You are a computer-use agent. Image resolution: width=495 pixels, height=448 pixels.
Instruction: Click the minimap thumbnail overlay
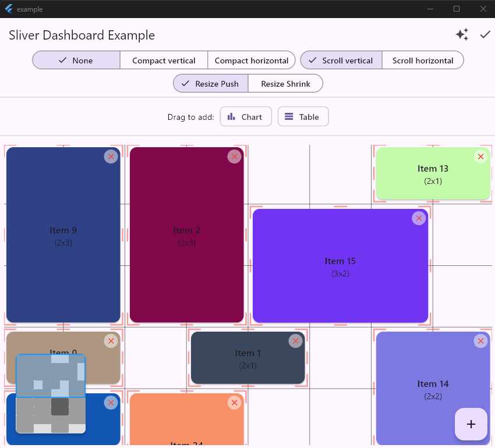pyautogui.click(x=51, y=393)
